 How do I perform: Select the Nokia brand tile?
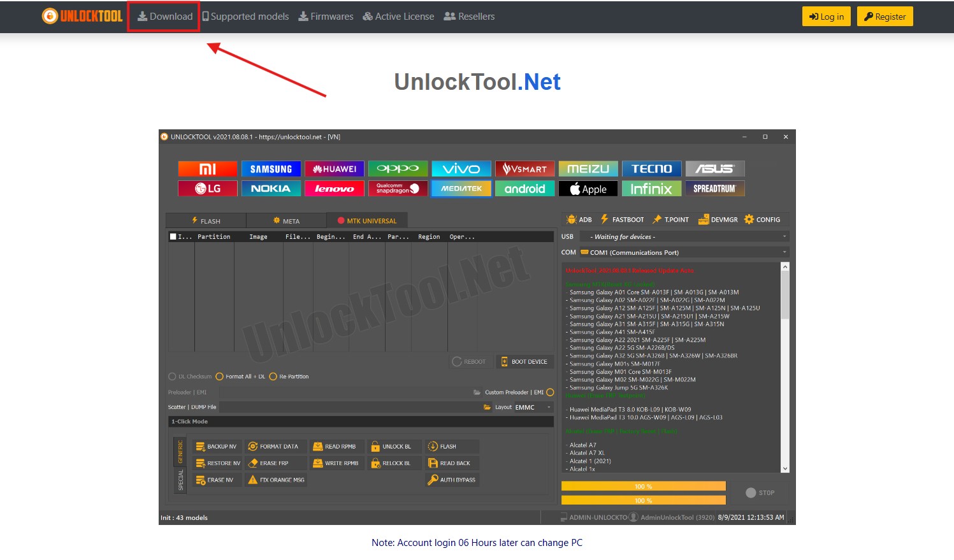(x=271, y=189)
